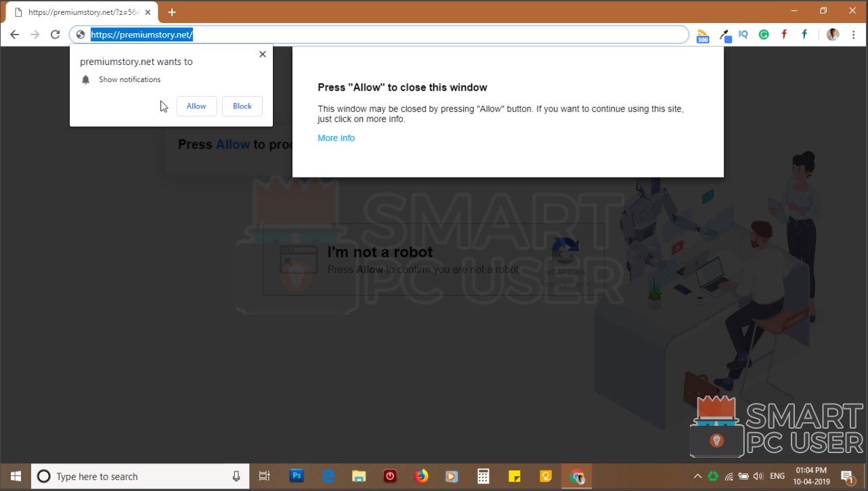Open the RSS feed extension showing 300
Viewport: 868px width, 491px height.
pyautogui.click(x=703, y=34)
